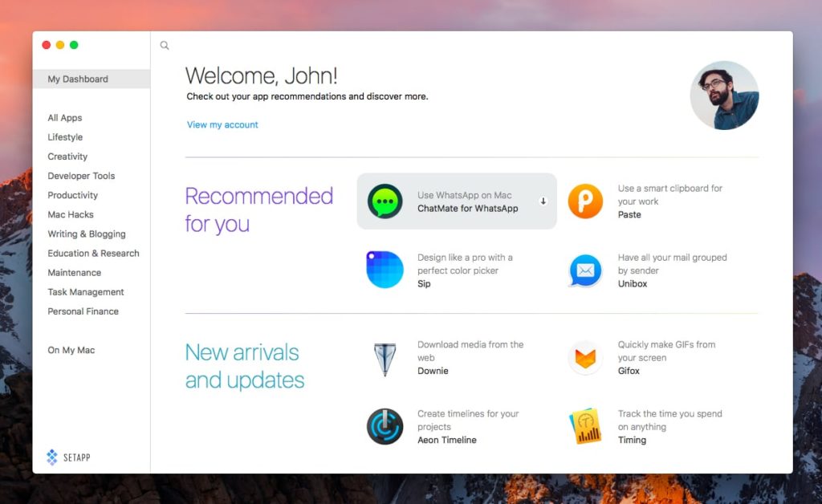Click 'Track the time you spend' text

(670, 421)
